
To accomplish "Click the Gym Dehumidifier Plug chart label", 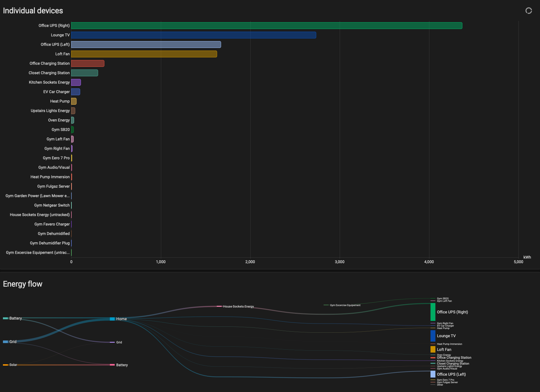I will tap(50, 243).
